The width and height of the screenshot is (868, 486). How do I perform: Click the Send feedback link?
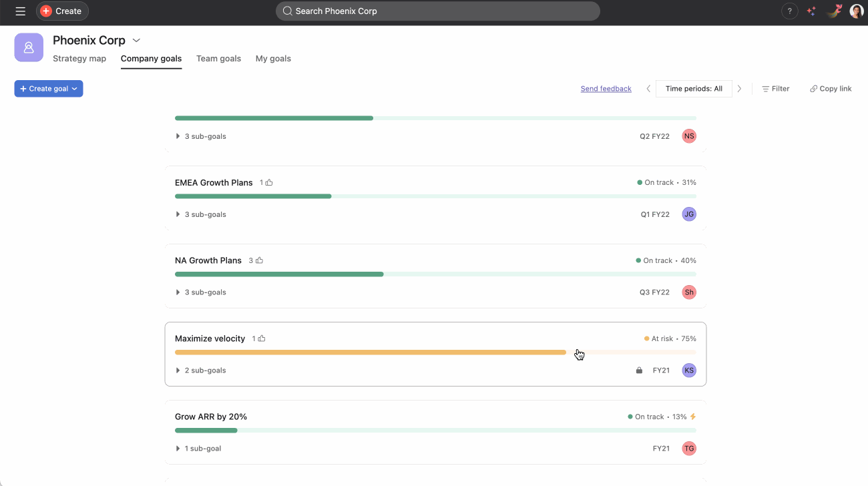click(x=606, y=89)
